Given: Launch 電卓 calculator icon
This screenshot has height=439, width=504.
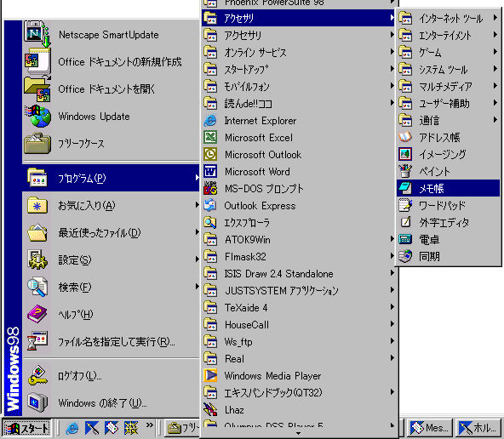Looking at the screenshot, I should [x=405, y=239].
